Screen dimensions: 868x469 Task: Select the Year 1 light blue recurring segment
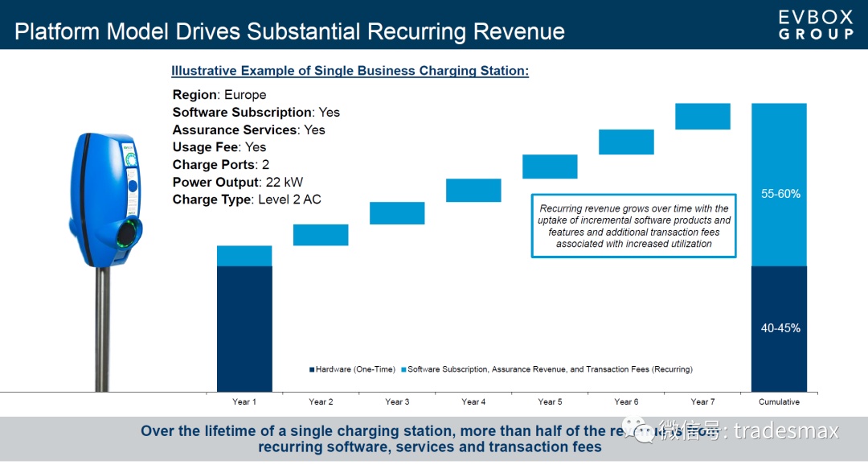244,256
